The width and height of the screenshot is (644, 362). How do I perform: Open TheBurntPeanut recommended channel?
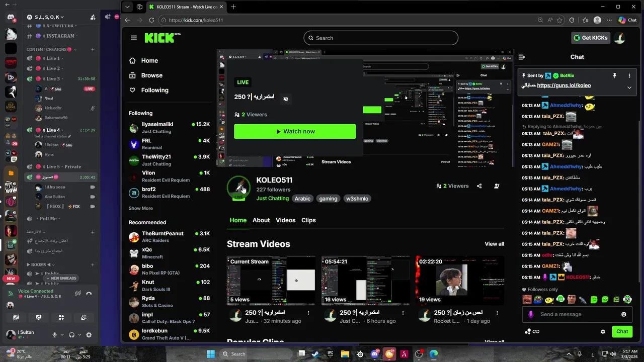pos(170,237)
